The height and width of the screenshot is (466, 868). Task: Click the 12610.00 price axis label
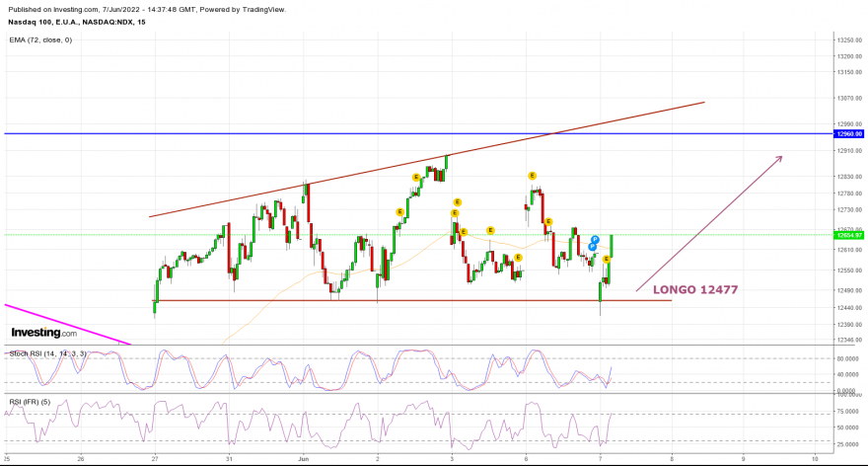tap(849, 250)
